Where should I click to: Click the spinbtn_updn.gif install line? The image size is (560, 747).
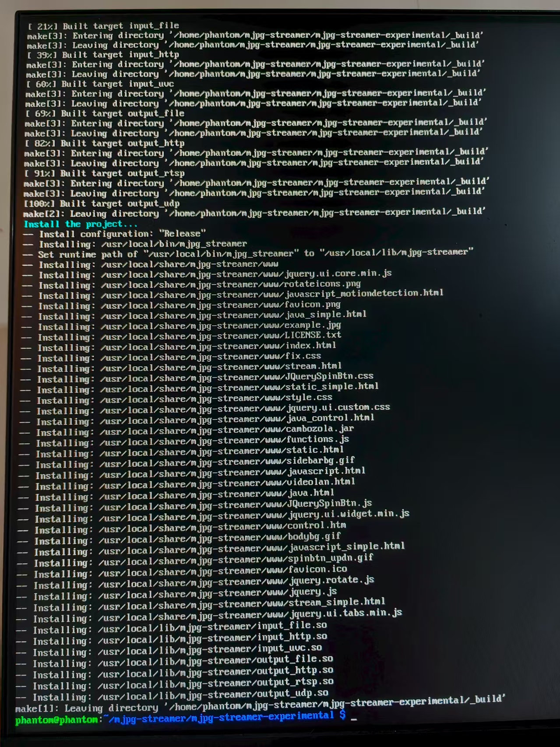pos(195,560)
